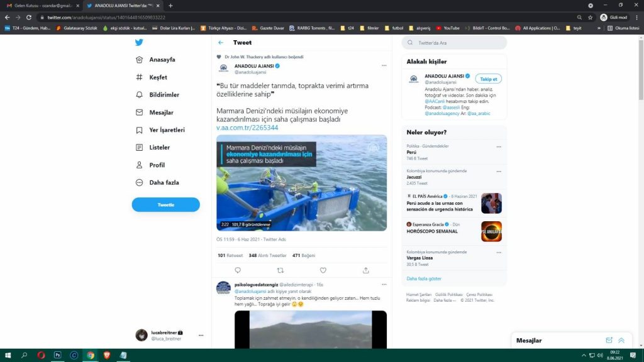Viewport: 644px width, 362px height.
Task: Open new message compose icon
Action: point(609,340)
